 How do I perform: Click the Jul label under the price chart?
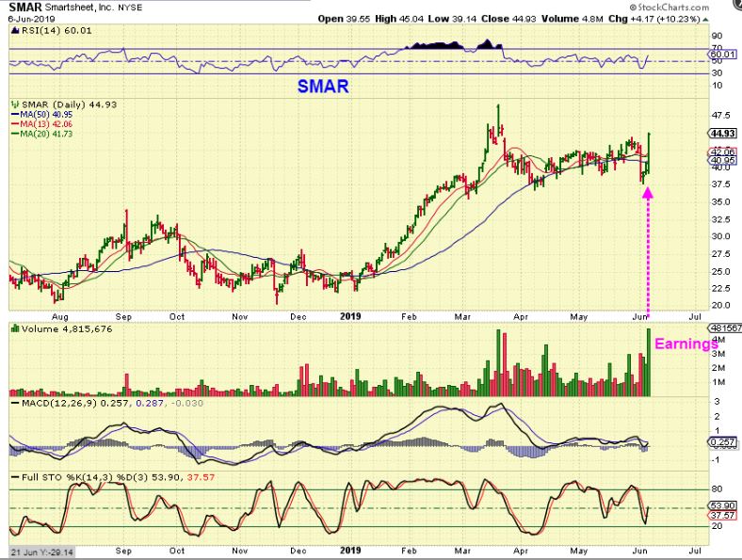coord(696,316)
